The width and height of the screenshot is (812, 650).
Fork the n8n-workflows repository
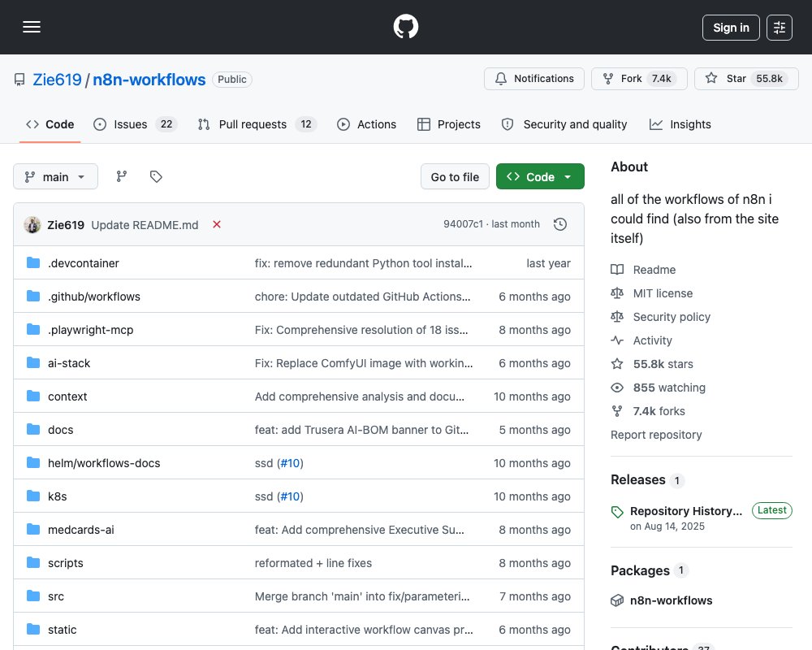639,79
